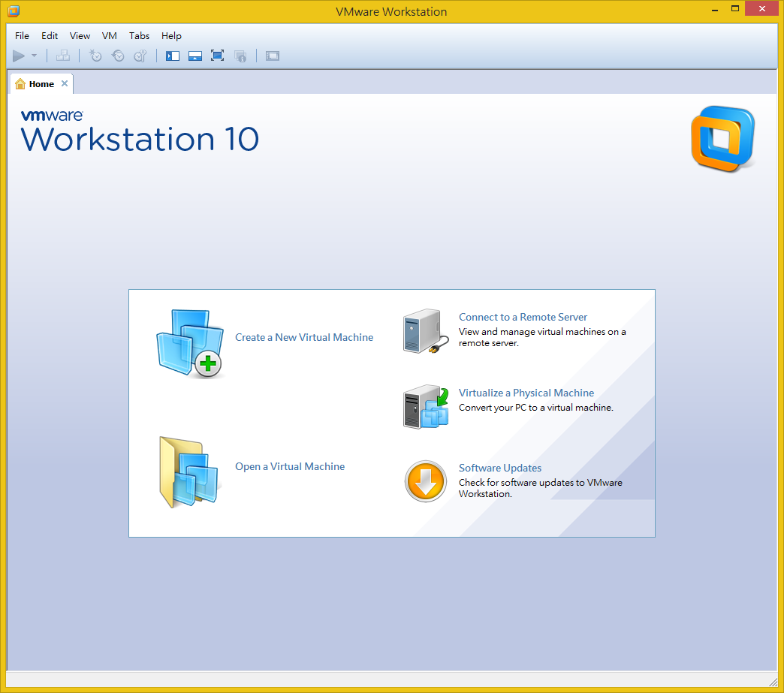Click the VMware icon in the title bar
Screen dimensions: 784x693
pos(14,11)
